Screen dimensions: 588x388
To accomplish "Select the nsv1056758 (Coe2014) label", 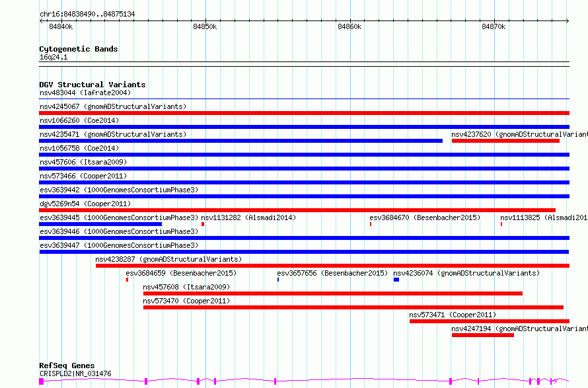I will tap(79, 148).
